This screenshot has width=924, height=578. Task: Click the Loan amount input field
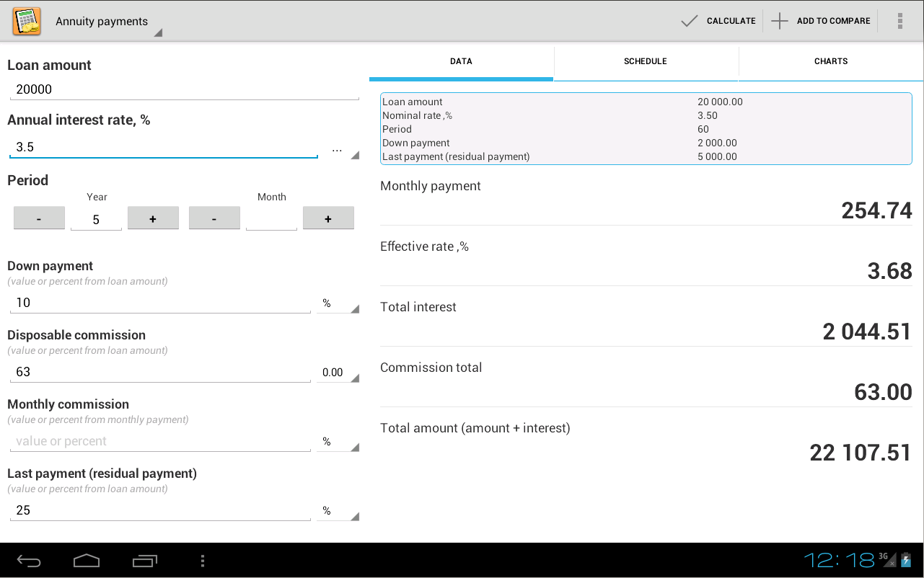click(184, 90)
